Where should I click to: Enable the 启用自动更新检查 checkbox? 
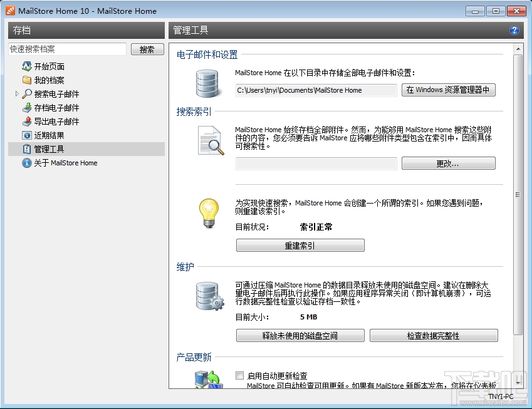[x=239, y=375]
